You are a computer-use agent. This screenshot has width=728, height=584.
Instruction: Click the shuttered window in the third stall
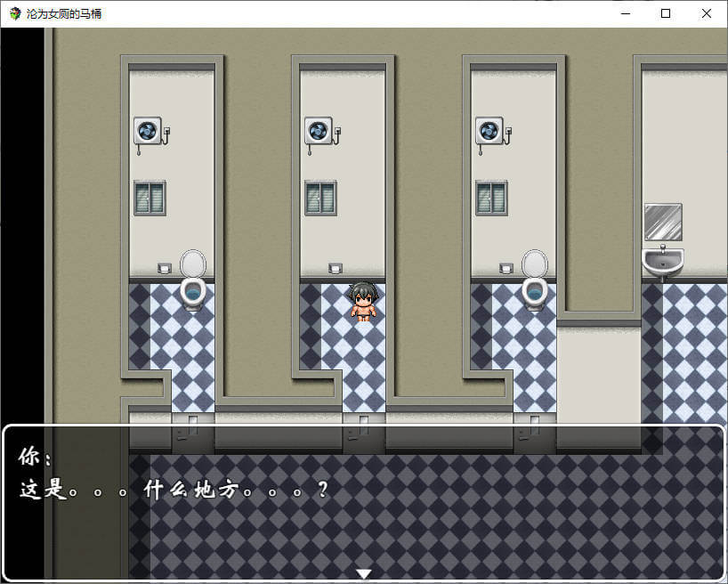click(491, 198)
